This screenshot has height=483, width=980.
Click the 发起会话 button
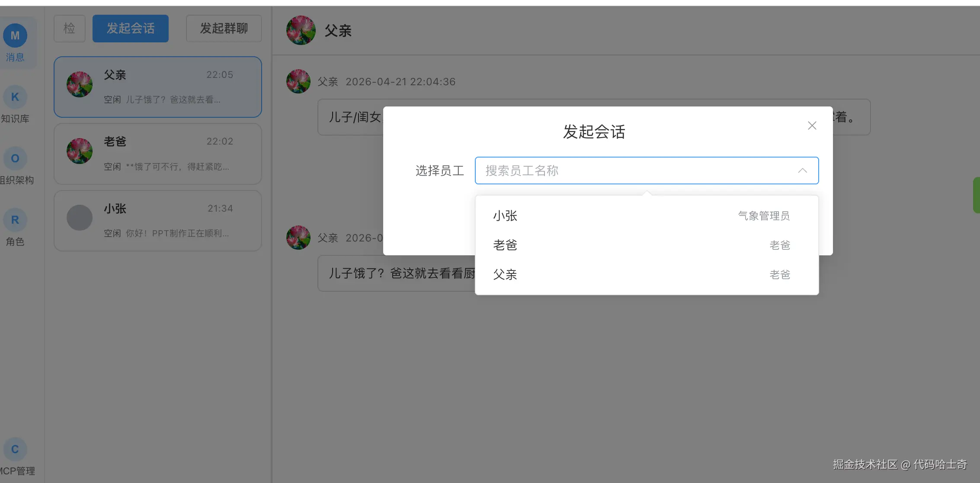(x=130, y=28)
